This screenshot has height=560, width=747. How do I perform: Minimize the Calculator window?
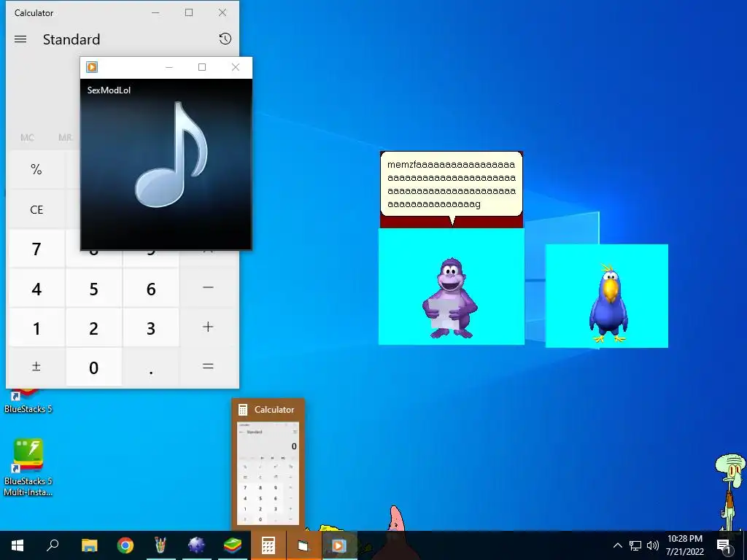click(x=155, y=13)
